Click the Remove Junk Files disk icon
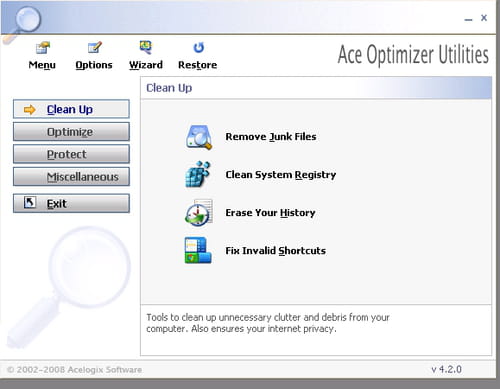 (x=199, y=137)
